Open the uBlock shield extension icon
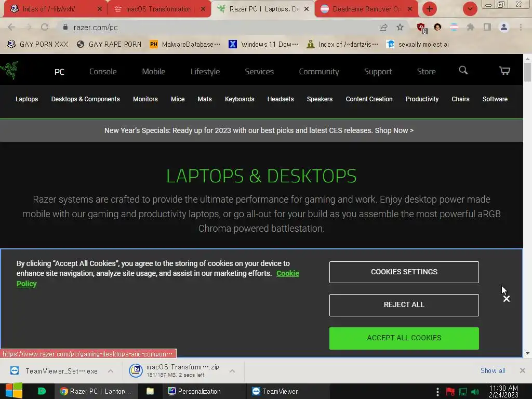 click(422, 28)
